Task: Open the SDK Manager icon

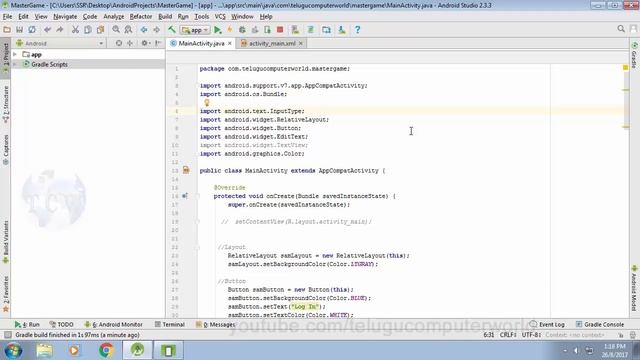Action: click(x=342, y=30)
